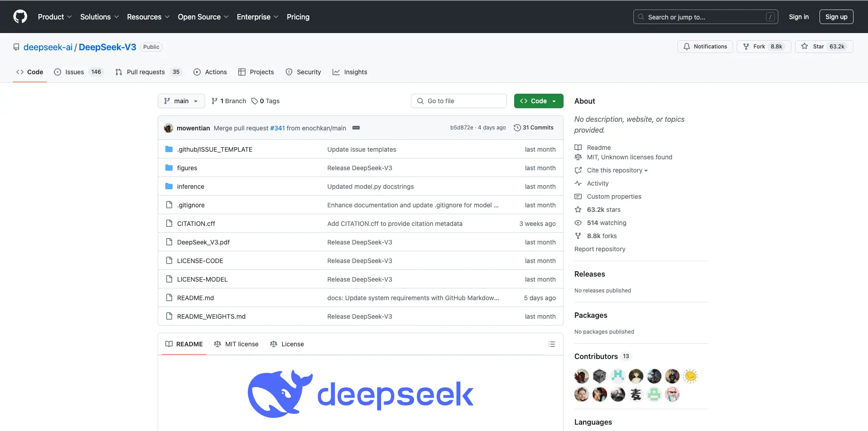Viewport: 868px width, 431px height.
Task: View the 1 Branch list
Action: click(229, 101)
